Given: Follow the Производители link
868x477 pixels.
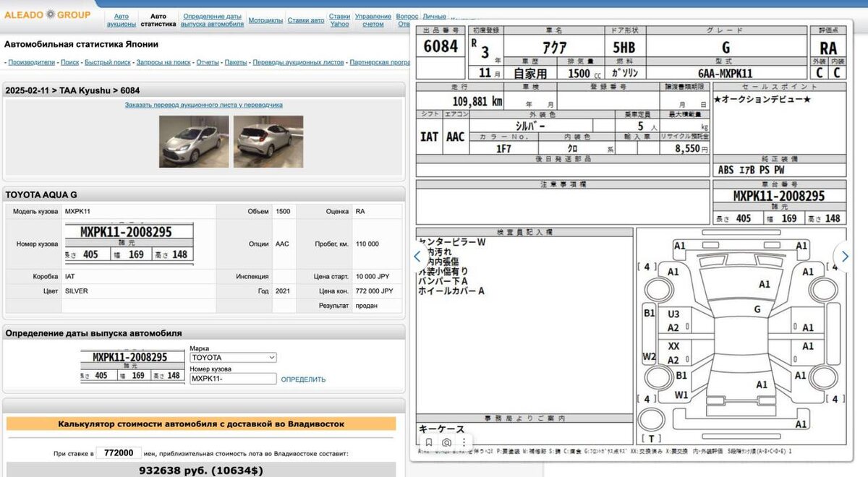Looking at the screenshot, I should pyautogui.click(x=31, y=63).
